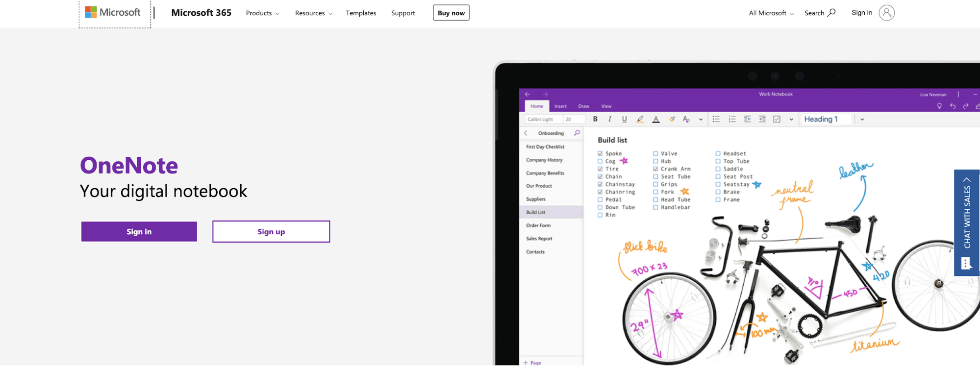Click the undo arrow icon
The height and width of the screenshot is (368, 980).
pyautogui.click(x=953, y=106)
